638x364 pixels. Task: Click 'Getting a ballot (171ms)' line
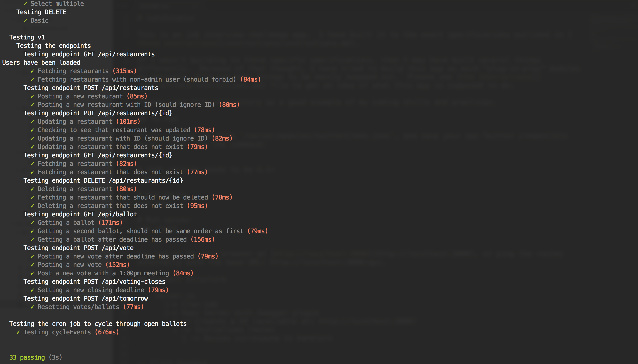coord(76,223)
